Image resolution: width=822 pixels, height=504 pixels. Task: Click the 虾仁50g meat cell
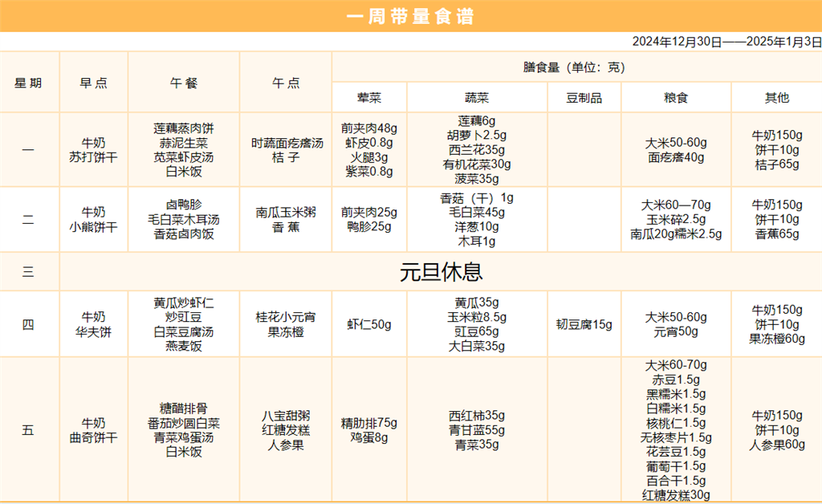click(x=369, y=324)
